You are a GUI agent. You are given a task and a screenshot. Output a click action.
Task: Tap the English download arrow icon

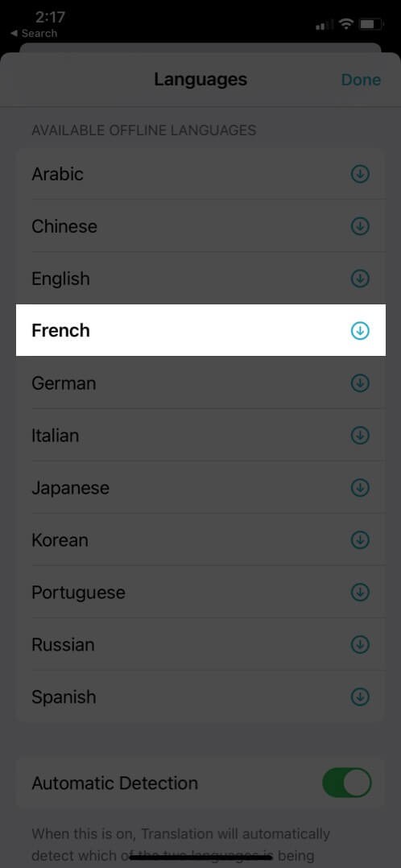360,279
